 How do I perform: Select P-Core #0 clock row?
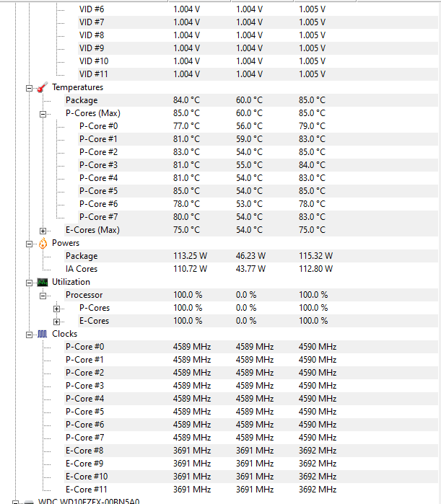(84, 347)
